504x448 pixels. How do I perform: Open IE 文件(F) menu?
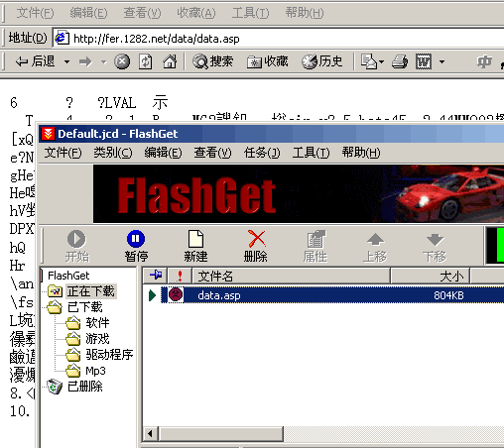(x=35, y=13)
